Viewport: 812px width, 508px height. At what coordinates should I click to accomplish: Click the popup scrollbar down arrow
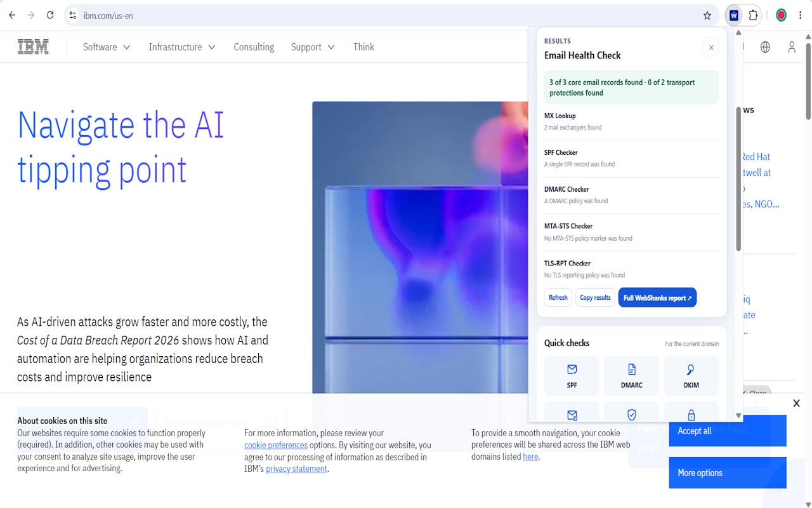tap(738, 416)
